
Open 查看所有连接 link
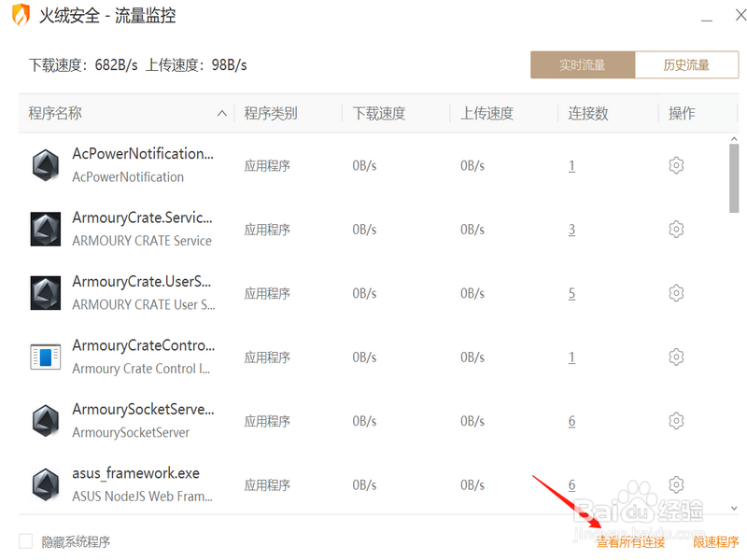[630, 542]
